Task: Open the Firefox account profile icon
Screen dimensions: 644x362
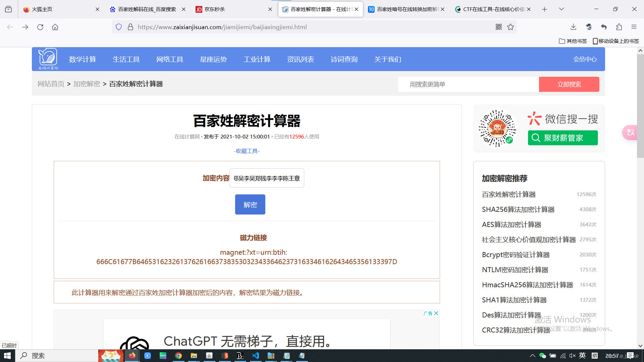Action: point(589,27)
